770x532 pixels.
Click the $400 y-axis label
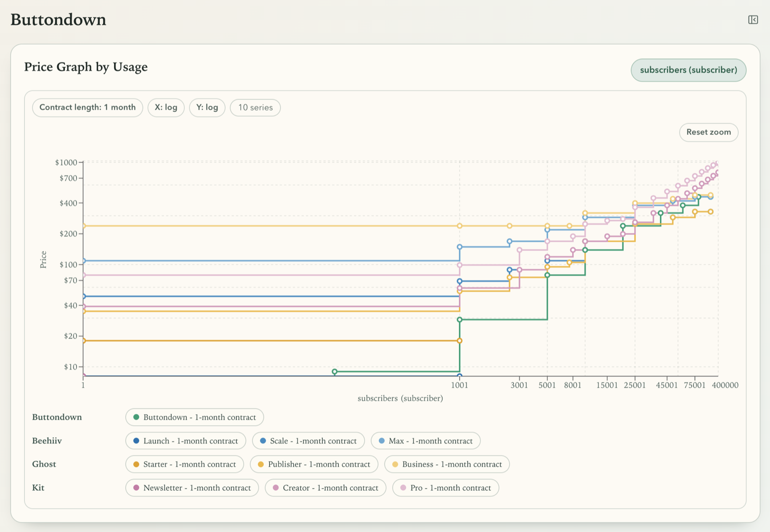pos(68,203)
